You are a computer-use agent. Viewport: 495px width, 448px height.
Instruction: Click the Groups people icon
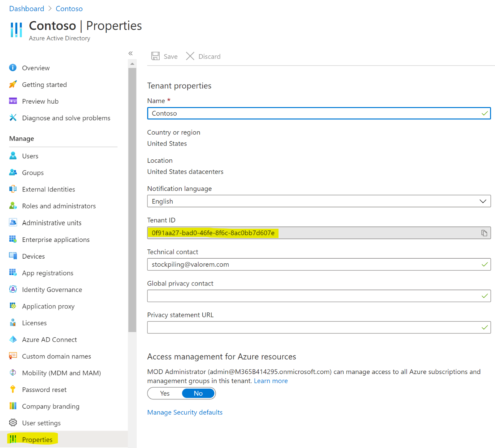13,172
